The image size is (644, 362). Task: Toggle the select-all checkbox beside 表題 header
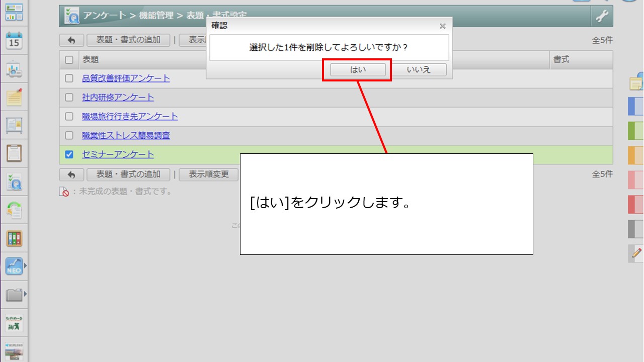[x=69, y=60]
